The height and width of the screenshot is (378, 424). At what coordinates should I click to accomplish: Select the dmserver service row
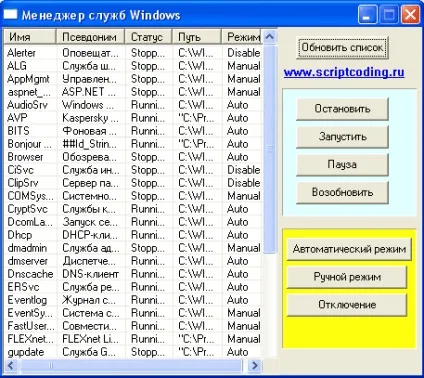pyautogui.click(x=133, y=261)
